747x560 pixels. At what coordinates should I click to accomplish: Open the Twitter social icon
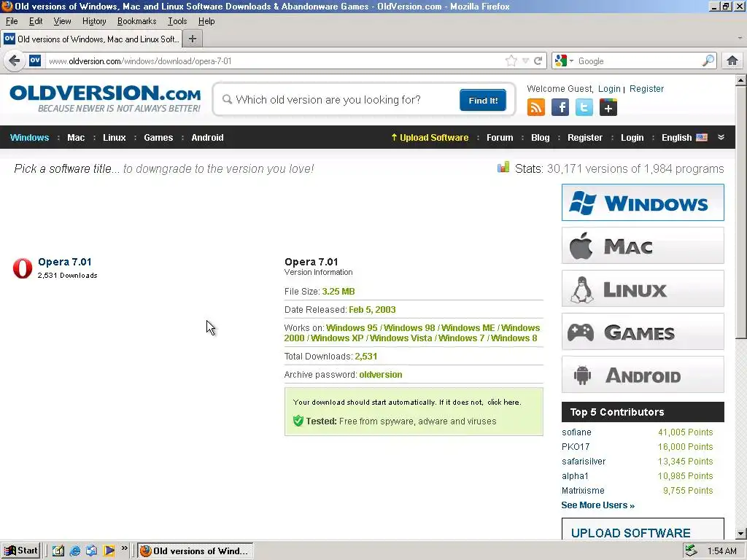[x=584, y=107]
